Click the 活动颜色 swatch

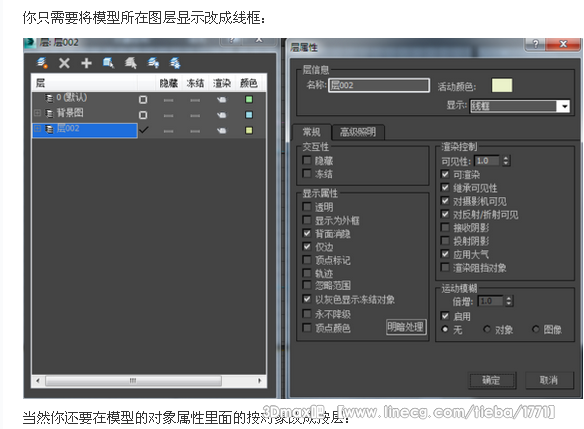coord(502,85)
